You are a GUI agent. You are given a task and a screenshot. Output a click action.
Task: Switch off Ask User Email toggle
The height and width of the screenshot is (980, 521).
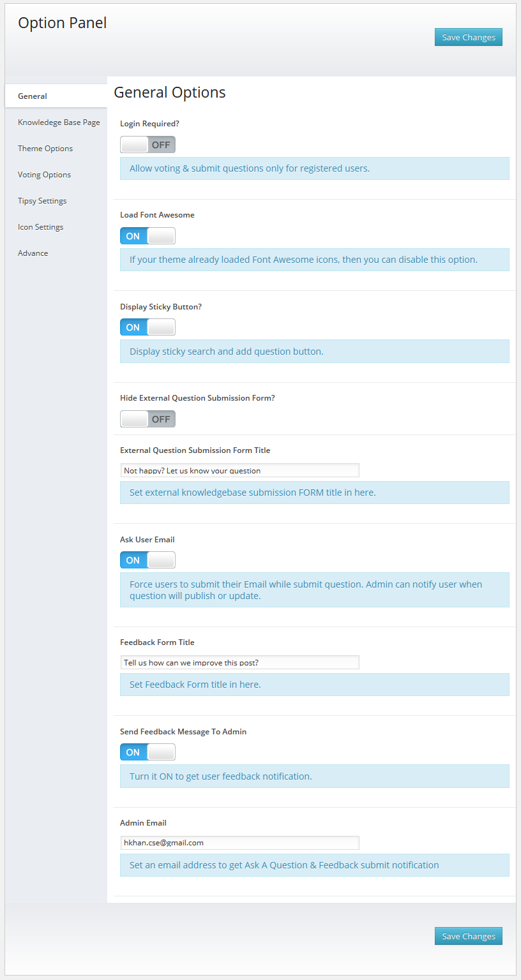[x=147, y=560]
